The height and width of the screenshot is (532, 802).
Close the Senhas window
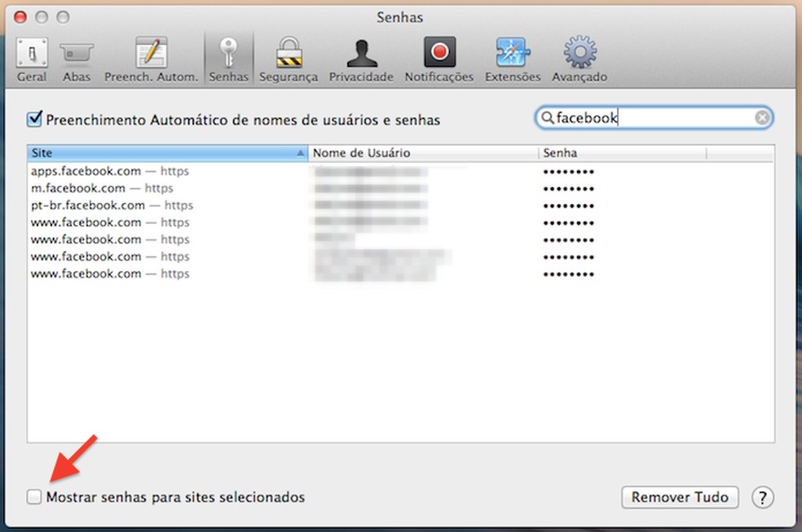20,17
